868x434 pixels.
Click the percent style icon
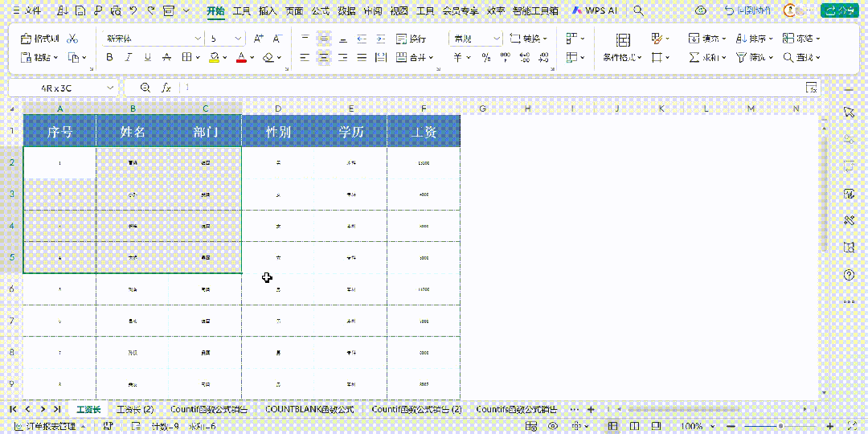coord(485,57)
